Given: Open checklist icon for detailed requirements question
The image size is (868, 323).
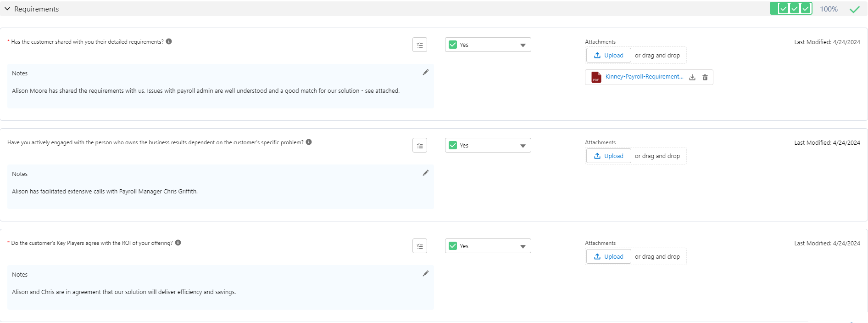Looking at the screenshot, I should 419,45.
